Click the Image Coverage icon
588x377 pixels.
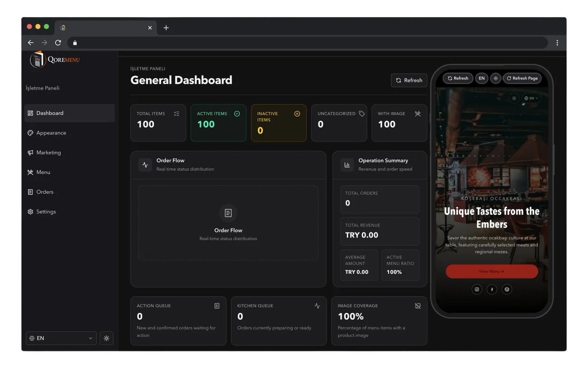(418, 306)
